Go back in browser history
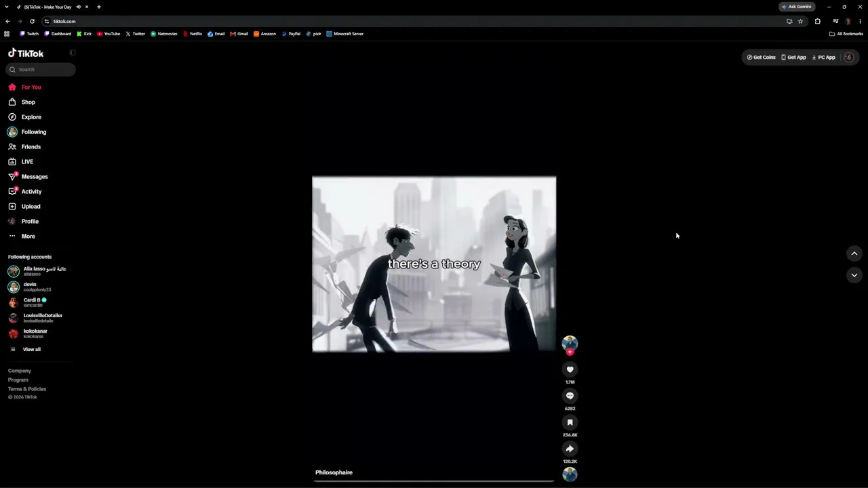This screenshot has width=868, height=488. point(7,22)
